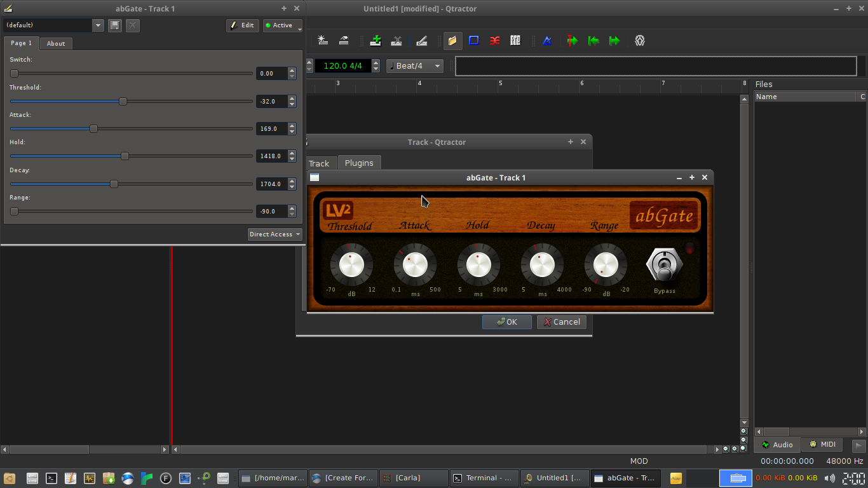Open Track Properties pencil icon
The height and width of the screenshot is (488, 868).
pos(421,41)
